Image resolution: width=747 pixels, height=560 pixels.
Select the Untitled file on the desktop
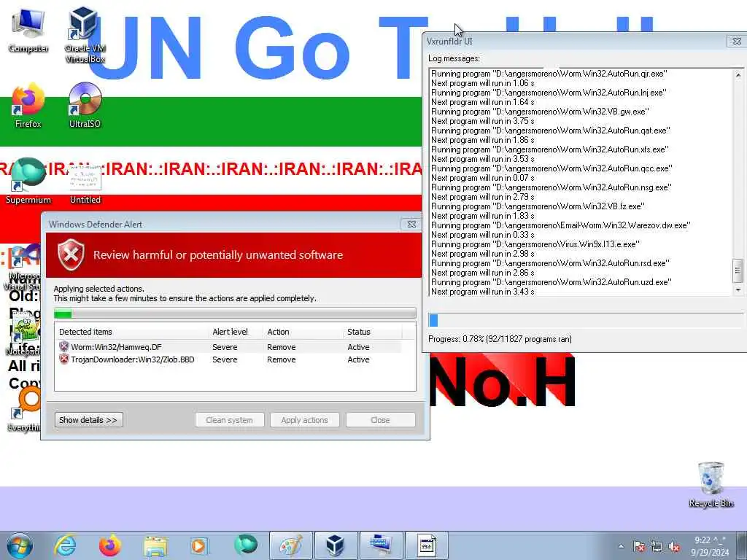click(x=85, y=183)
